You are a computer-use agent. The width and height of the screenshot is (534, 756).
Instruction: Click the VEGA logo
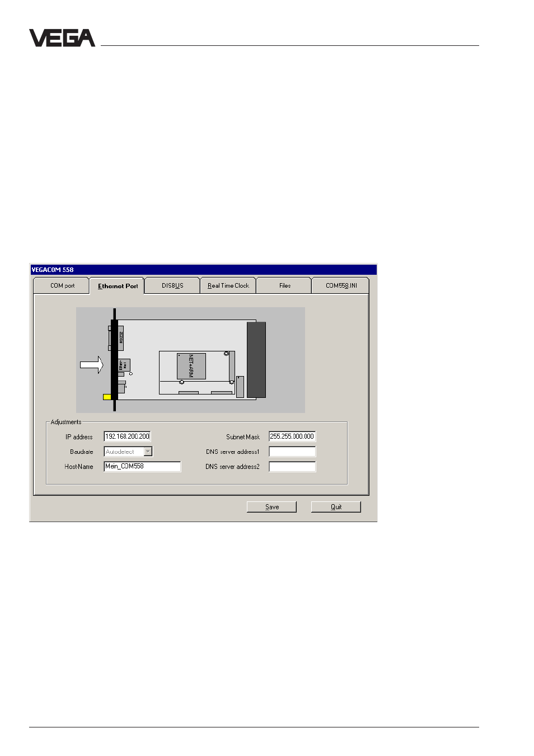pos(62,38)
